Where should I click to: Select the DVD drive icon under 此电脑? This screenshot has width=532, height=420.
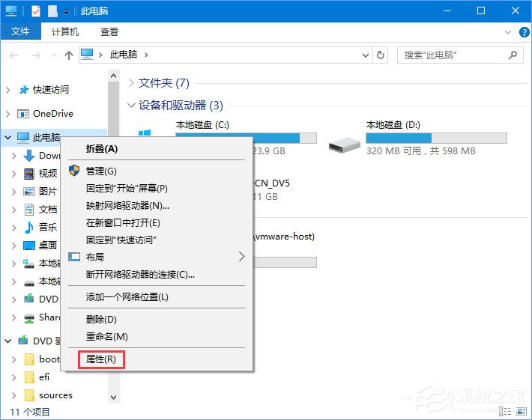29,299
